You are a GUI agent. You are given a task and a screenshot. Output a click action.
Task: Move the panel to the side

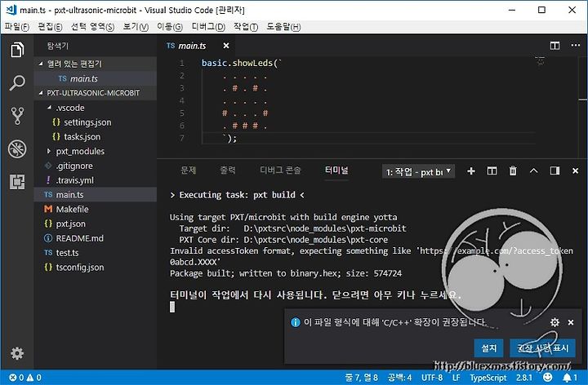[555, 170]
